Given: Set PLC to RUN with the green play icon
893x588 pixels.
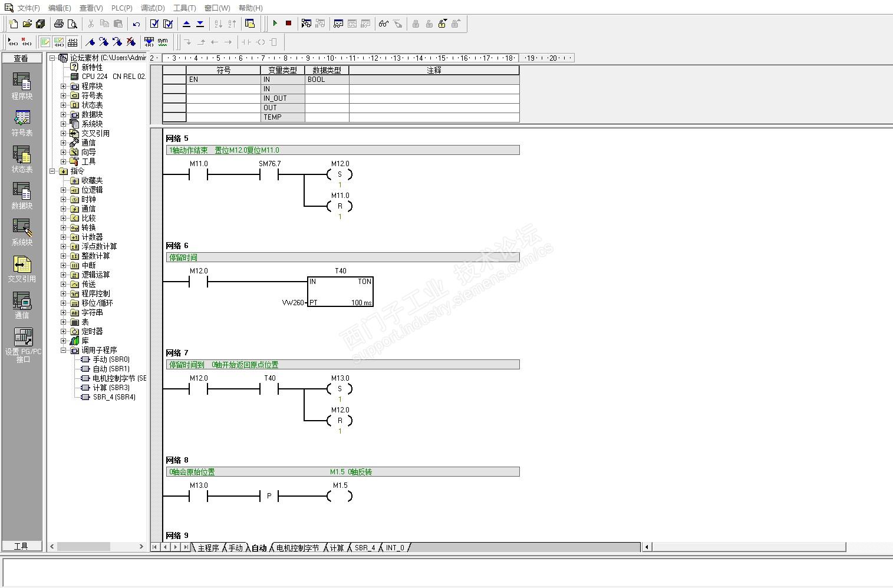Looking at the screenshot, I should click(x=275, y=24).
